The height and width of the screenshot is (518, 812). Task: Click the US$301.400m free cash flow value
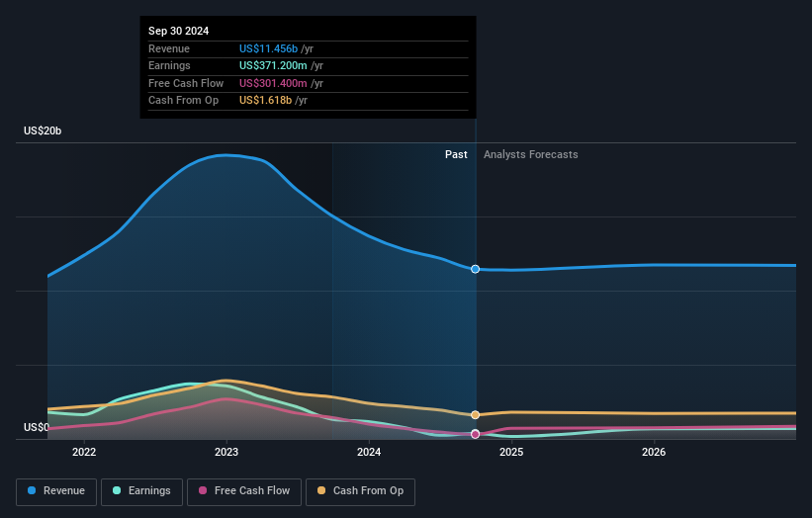click(x=273, y=83)
